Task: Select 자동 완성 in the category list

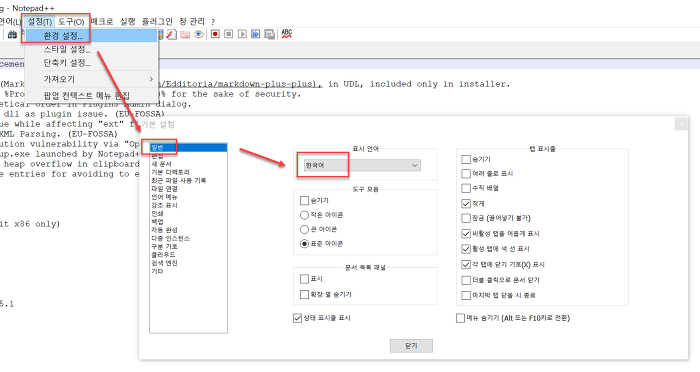Action: tap(164, 230)
